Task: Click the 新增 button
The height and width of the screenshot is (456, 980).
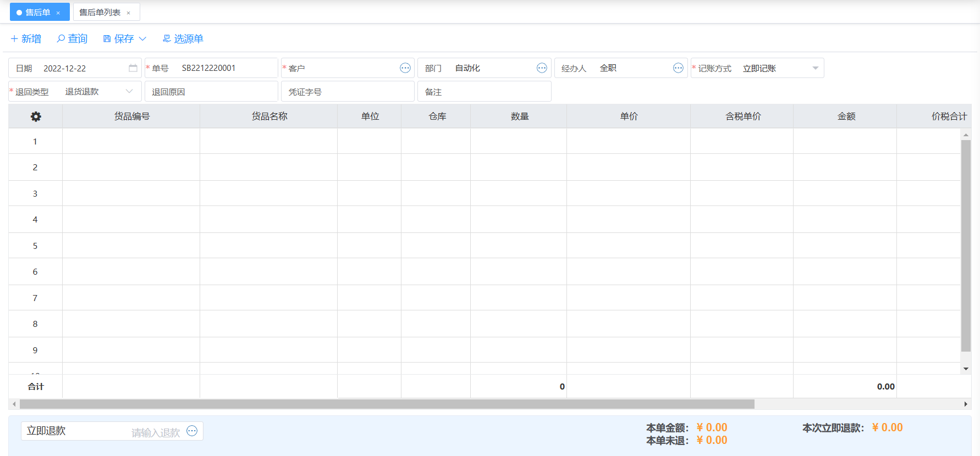Action: tap(26, 39)
